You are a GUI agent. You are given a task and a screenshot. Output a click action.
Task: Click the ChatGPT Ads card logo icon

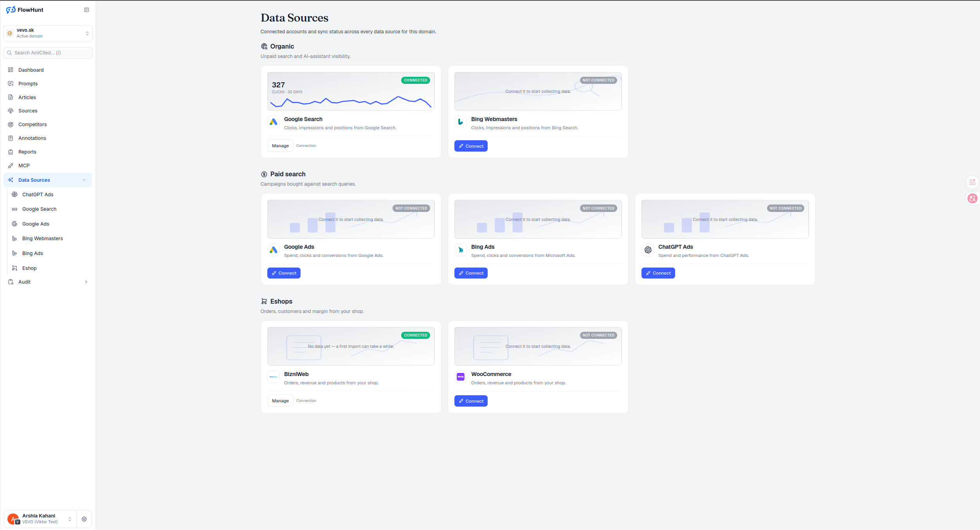[648, 250]
